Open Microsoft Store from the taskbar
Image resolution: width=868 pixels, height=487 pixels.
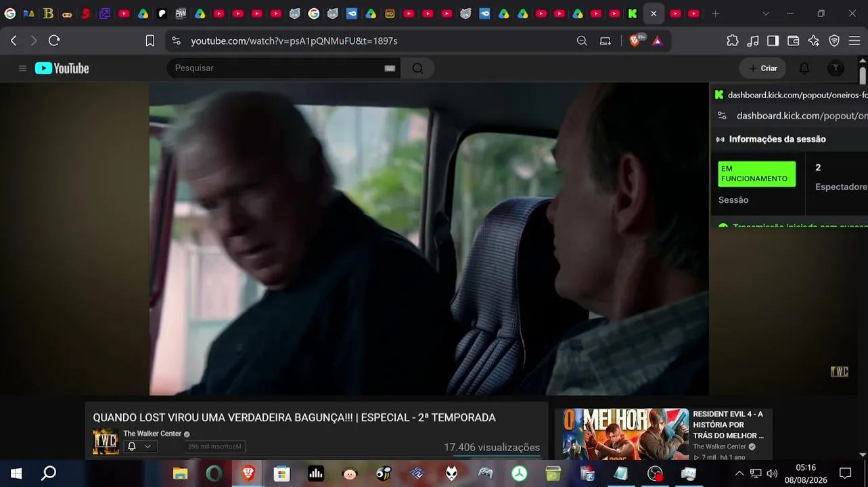(x=282, y=473)
